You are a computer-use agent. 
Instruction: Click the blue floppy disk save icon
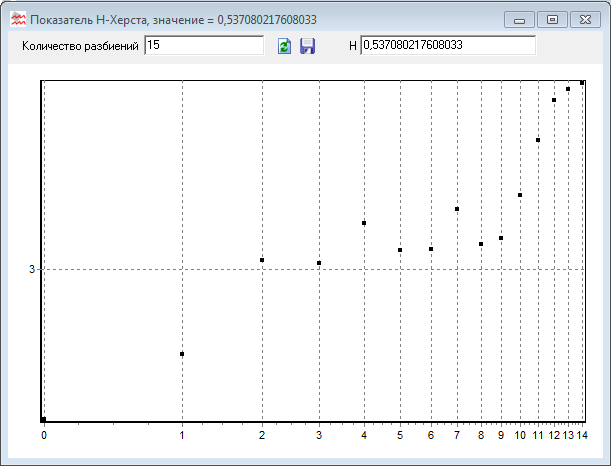pyautogui.click(x=308, y=46)
